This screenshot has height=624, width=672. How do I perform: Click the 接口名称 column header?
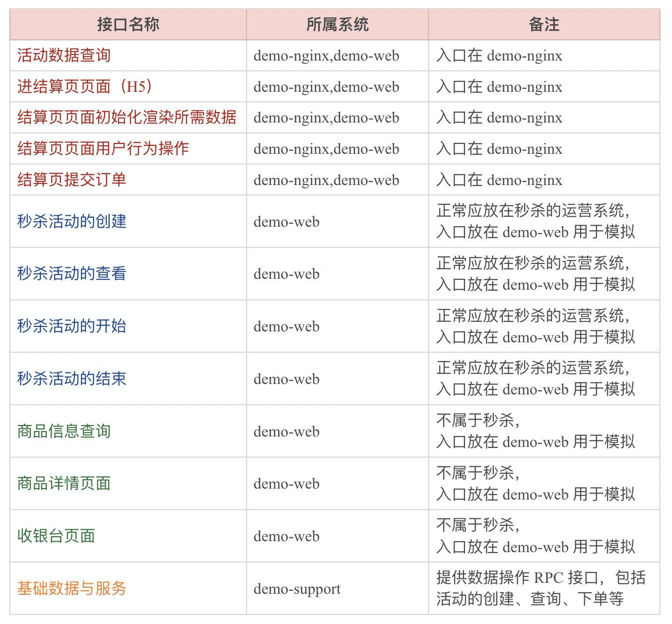(128, 24)
